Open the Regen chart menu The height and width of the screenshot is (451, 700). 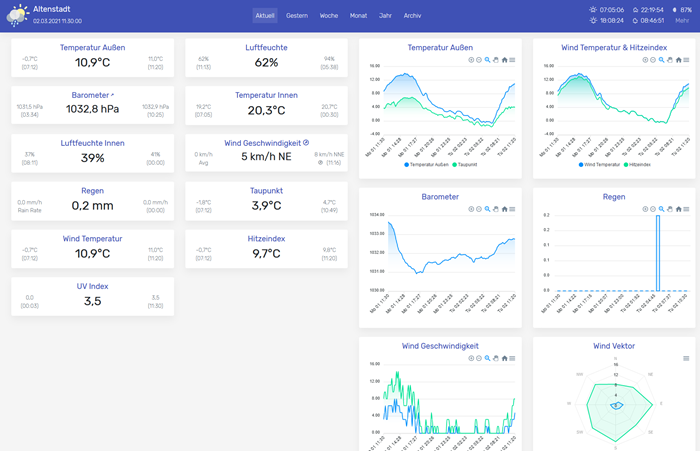(686, 209)
